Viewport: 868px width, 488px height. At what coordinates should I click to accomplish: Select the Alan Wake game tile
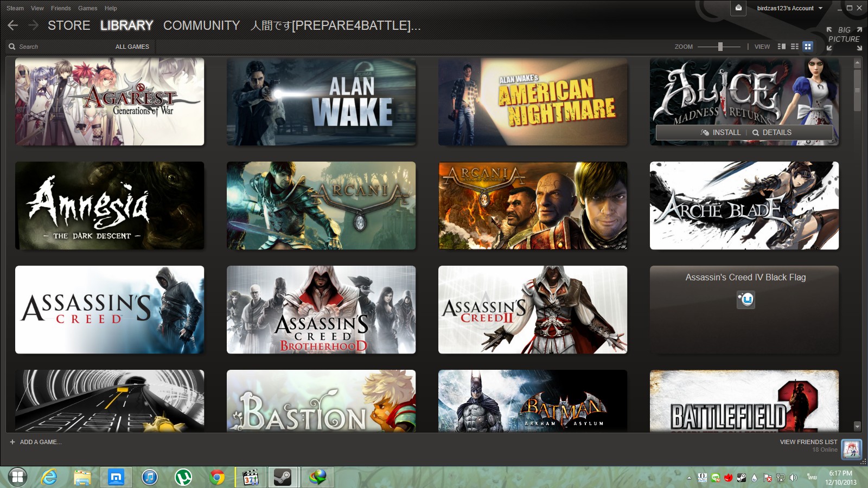(321, 101)
